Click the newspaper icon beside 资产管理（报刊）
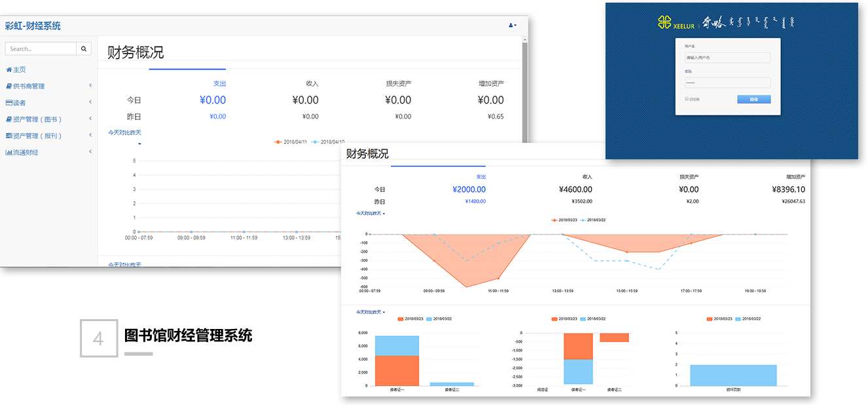Screen dimensions: 868x405 coord(9,136)
